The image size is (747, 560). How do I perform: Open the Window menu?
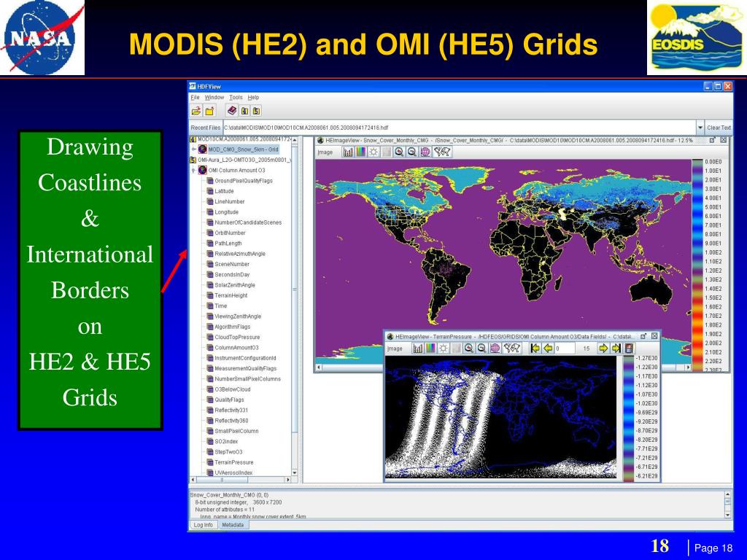coord(214,97)
